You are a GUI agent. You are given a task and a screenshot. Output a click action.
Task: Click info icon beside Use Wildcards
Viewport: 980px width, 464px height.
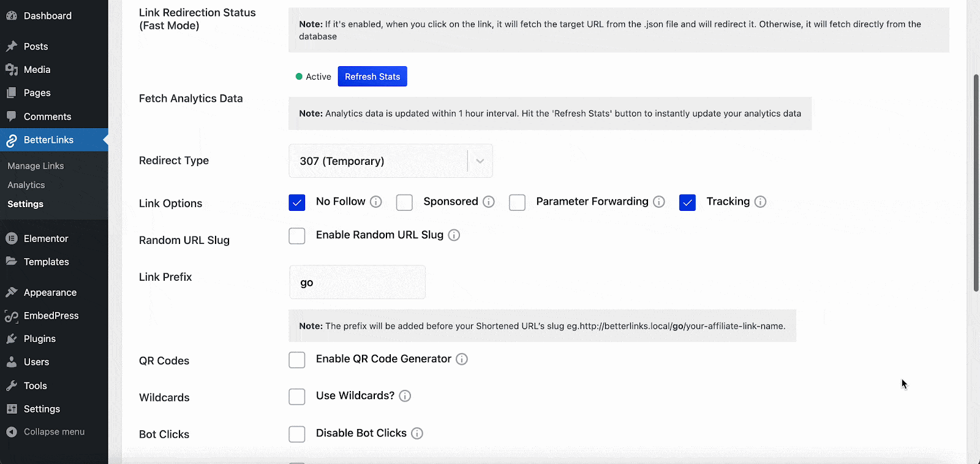coord(405,396)
